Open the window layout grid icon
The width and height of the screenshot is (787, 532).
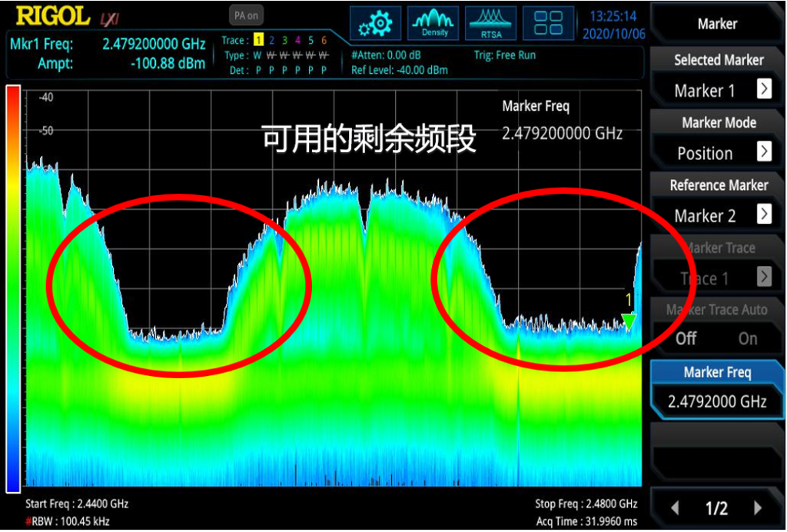pos(548,24)
